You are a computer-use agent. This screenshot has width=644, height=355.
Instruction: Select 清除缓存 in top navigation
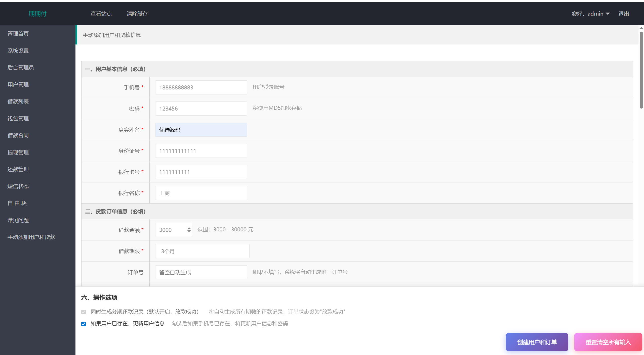point(137,14)
